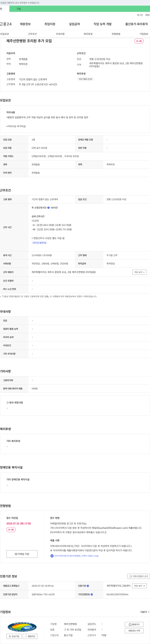Viewport: 150px width, 644px height.
Task: Click the 중소기업 company size value
Action: click(68, 635)
